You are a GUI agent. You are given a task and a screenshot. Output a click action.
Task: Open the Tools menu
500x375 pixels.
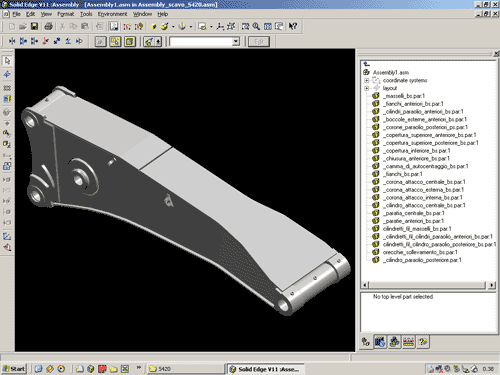click(86, 14)
